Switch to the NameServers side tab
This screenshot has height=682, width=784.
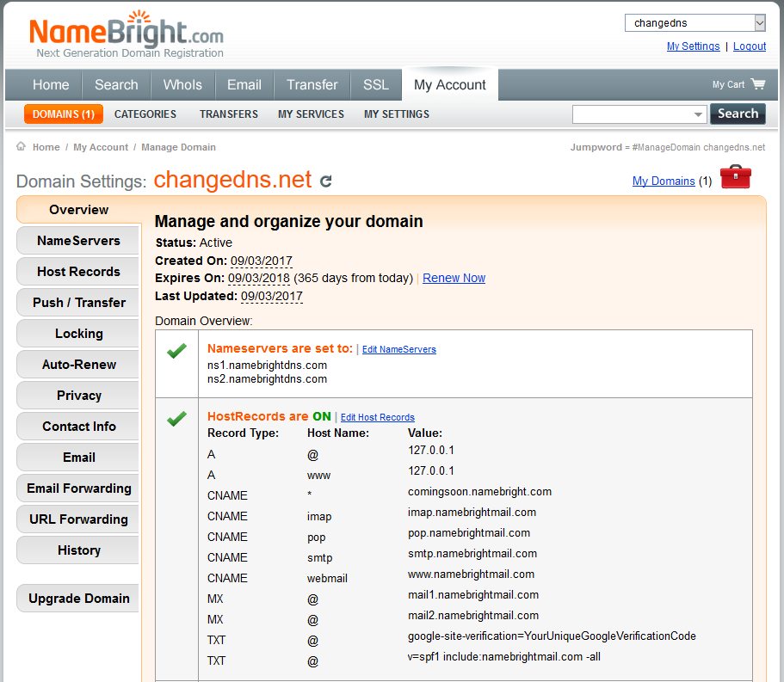point(78,241)
